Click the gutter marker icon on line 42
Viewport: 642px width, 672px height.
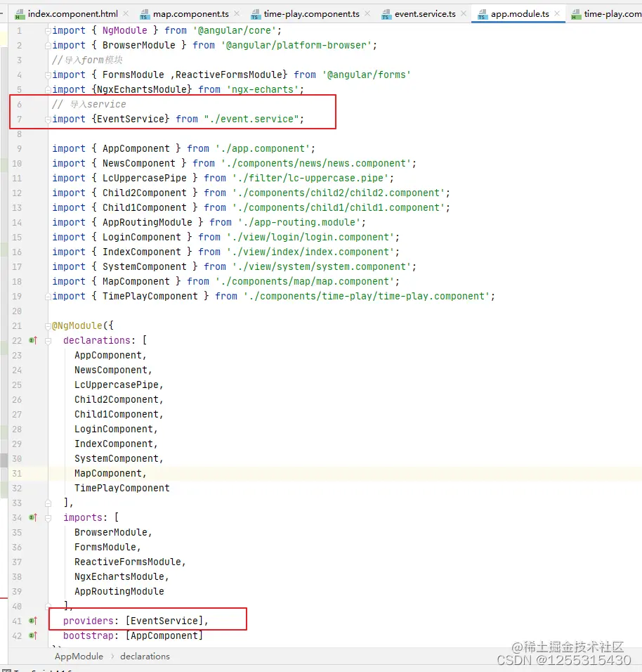(x=33, y=635)
